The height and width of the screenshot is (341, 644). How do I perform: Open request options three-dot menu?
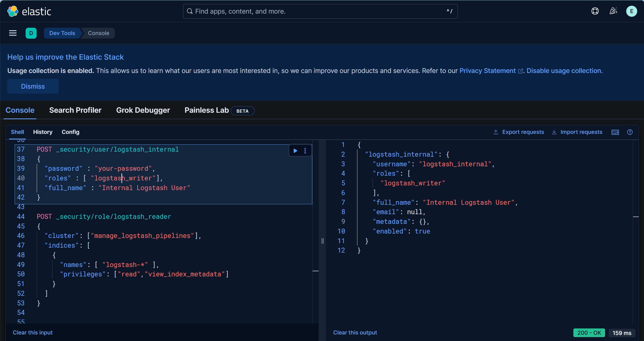pos(305,151)
